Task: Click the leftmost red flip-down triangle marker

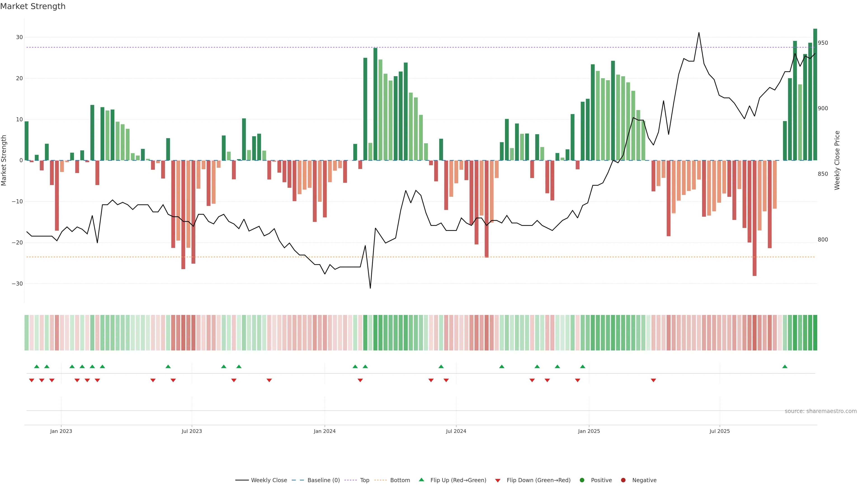Action: point(32,380)
